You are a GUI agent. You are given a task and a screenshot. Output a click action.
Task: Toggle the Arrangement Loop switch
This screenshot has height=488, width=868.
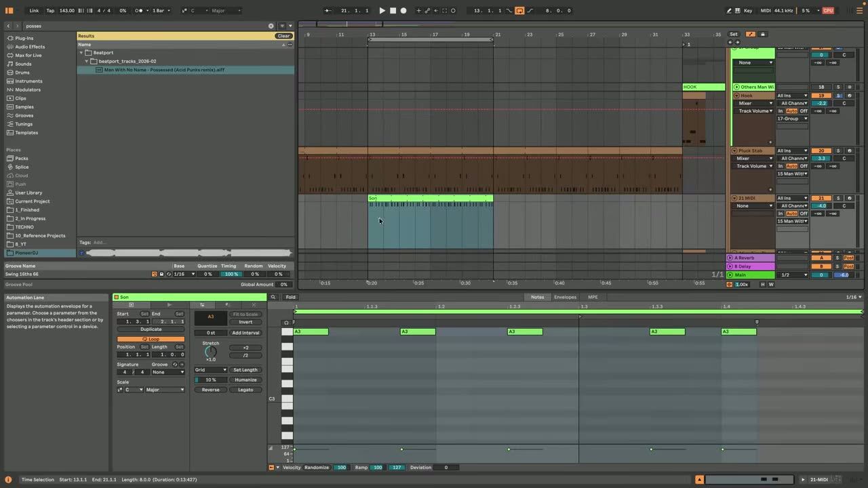tap(519, 11)
